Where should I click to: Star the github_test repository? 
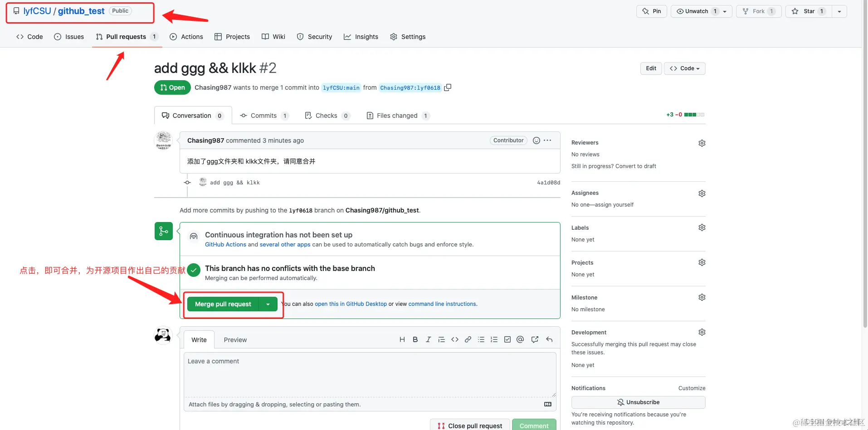pos(809,11)
